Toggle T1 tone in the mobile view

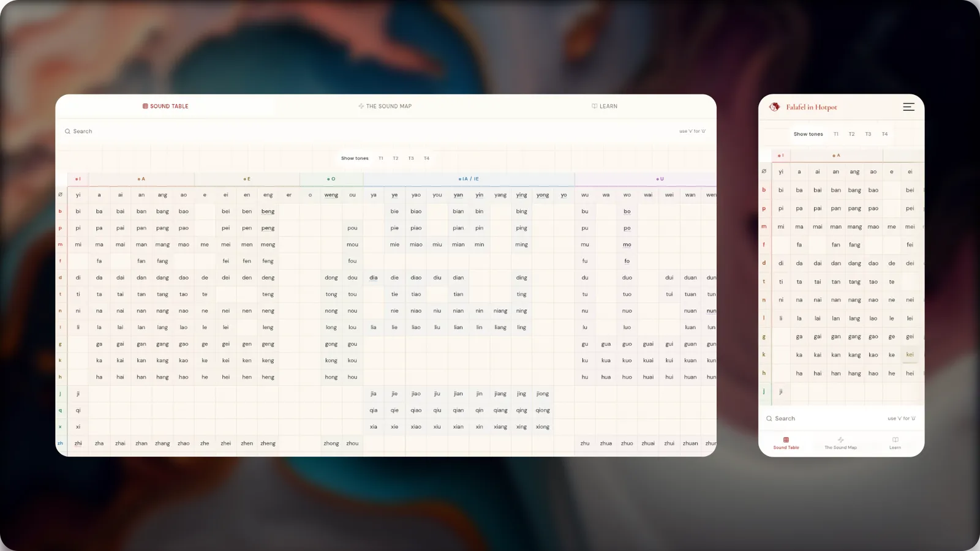[x=835, y=134]
